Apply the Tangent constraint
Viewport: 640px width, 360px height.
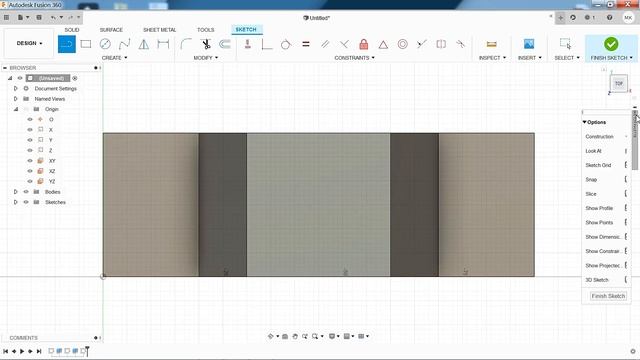(x=286, y=44)
